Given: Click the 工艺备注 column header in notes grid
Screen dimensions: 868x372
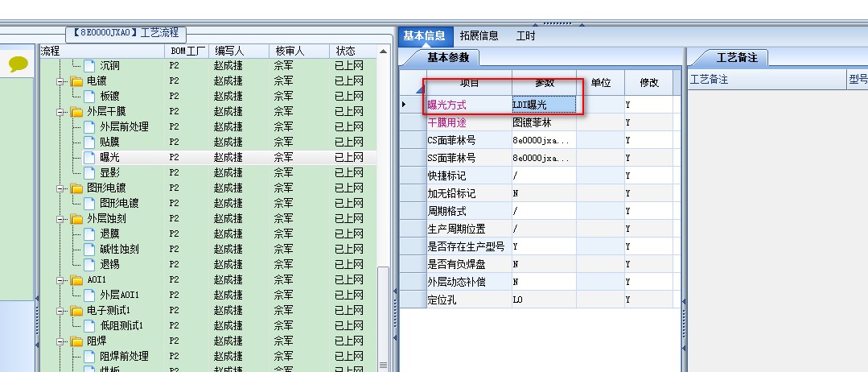Looking at the screenshot, I should coord(767,79).
